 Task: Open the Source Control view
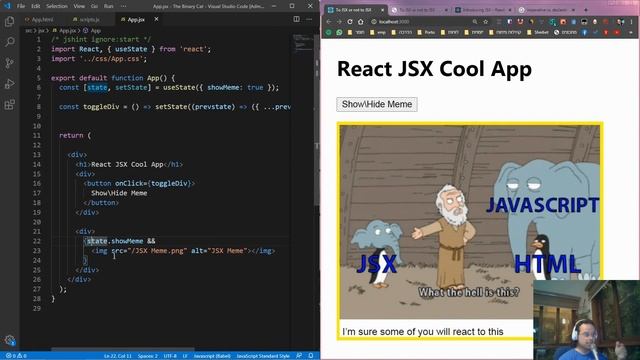pos(9,63)
